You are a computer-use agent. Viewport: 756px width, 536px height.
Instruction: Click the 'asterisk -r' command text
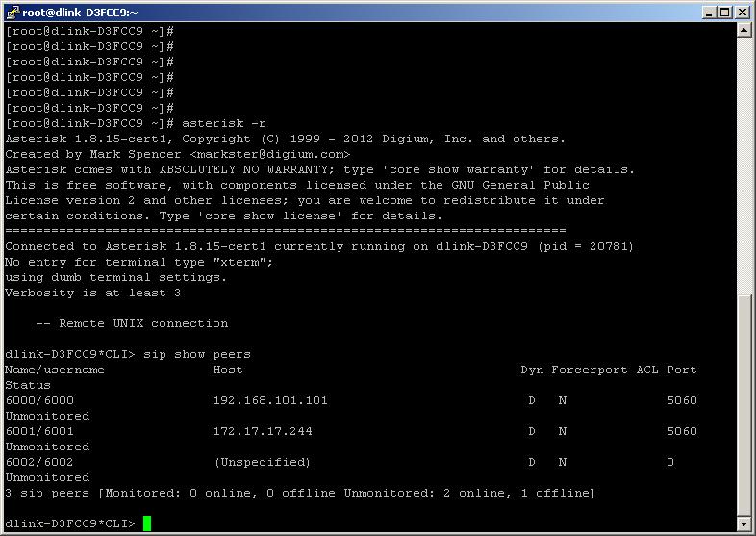[224, 123]
